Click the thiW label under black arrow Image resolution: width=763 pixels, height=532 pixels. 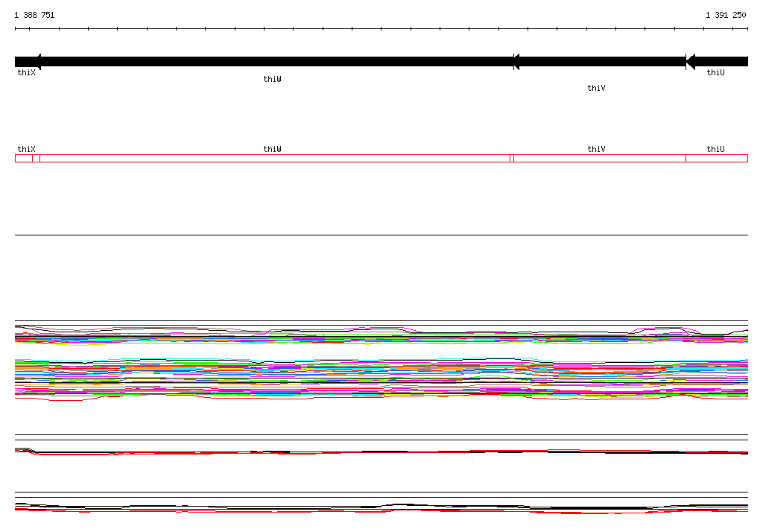pos(272,79)
